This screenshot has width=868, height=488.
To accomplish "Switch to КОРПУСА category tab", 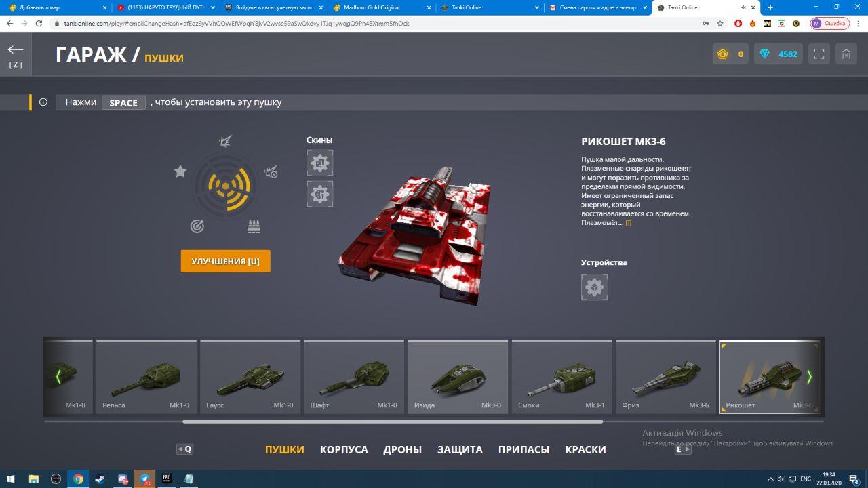I will point(344,449).
